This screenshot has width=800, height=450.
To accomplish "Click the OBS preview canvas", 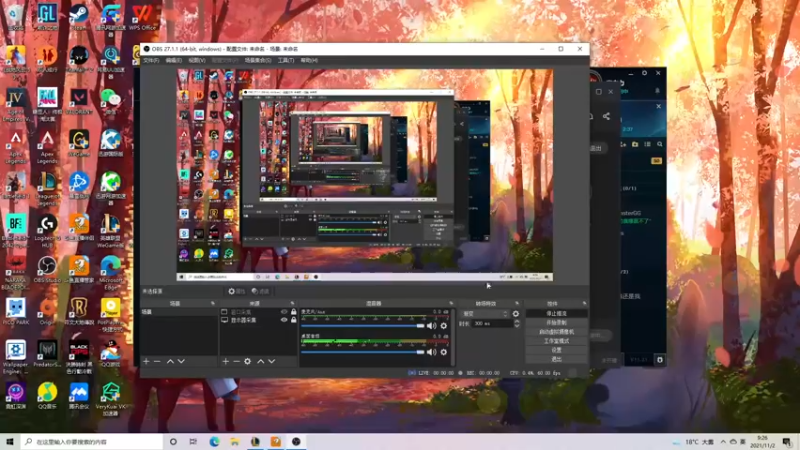I will (364, 175).
